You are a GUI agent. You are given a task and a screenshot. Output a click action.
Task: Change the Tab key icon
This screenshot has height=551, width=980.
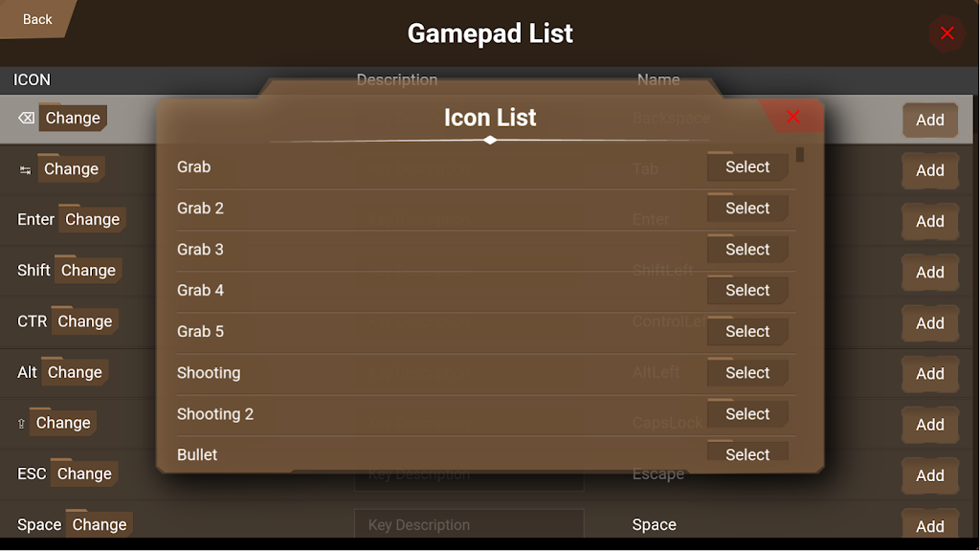pos(71,169)
